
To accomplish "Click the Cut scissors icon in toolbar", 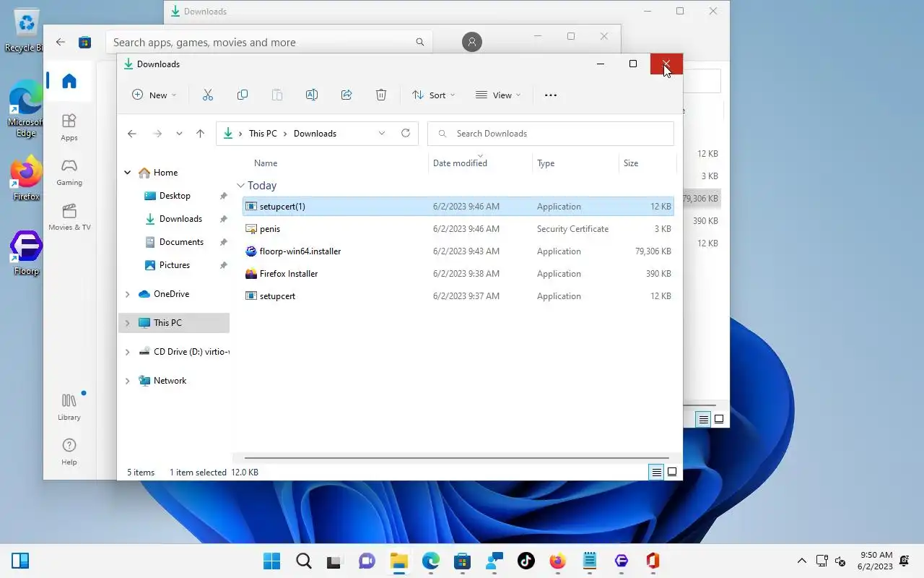I will (x=208, y=95).
